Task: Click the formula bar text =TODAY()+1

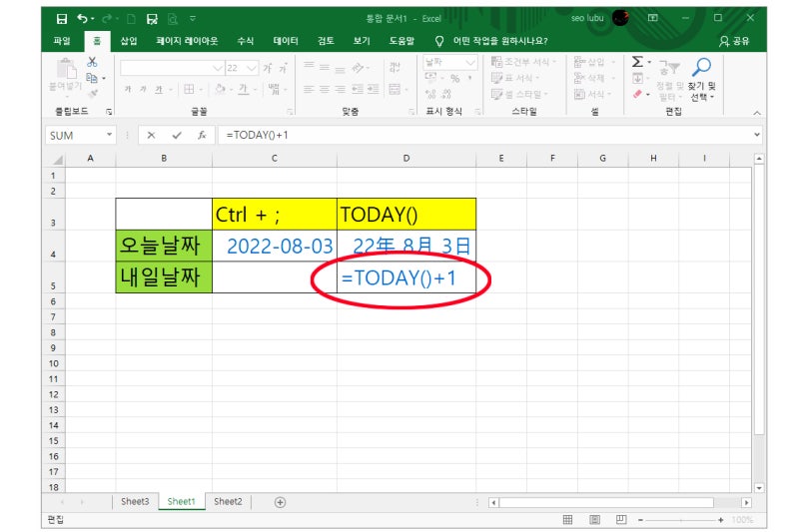Action: (258, 135)
